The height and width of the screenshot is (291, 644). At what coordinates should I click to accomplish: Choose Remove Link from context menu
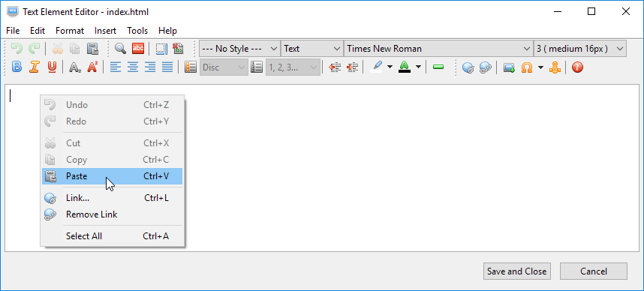point(112,214)
